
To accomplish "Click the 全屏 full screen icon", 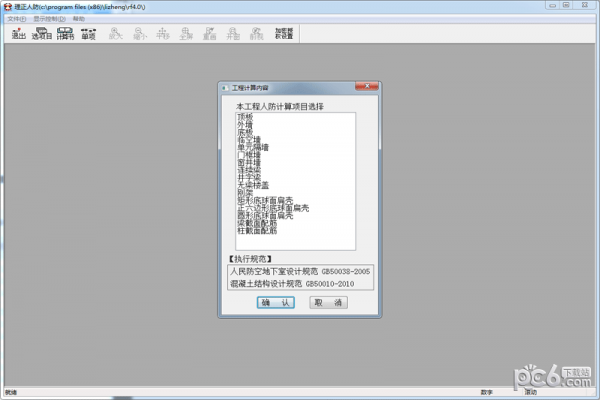I will point(186,34).
